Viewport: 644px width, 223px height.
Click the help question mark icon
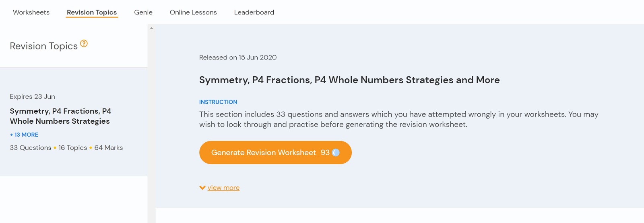tap(84, 43)
